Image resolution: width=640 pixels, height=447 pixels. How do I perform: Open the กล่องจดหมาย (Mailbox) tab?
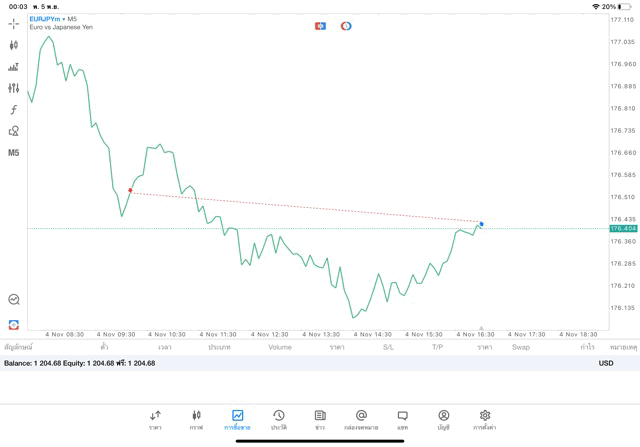(x=361, y=418)
